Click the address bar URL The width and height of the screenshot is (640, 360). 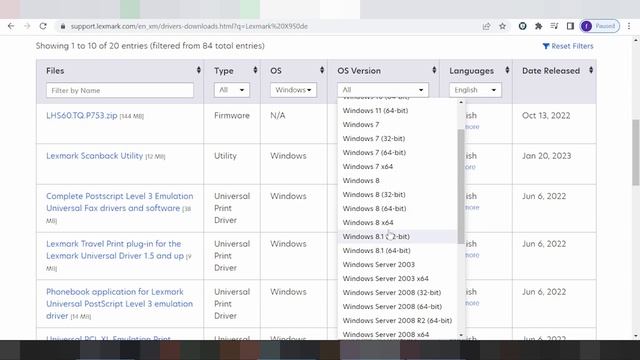(x=189, y=26)
